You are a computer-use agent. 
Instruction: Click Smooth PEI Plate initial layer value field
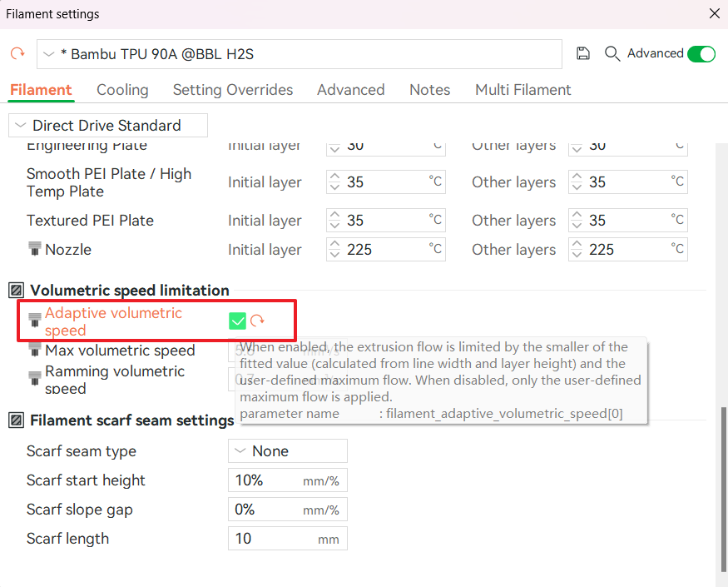[386, 182]
